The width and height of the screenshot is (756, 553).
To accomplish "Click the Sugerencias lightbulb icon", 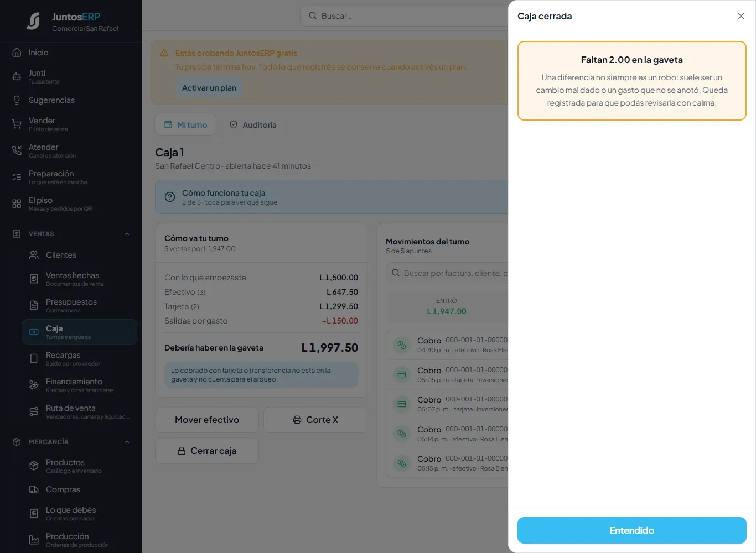I will pyautogui.click(x=17, y=100).
